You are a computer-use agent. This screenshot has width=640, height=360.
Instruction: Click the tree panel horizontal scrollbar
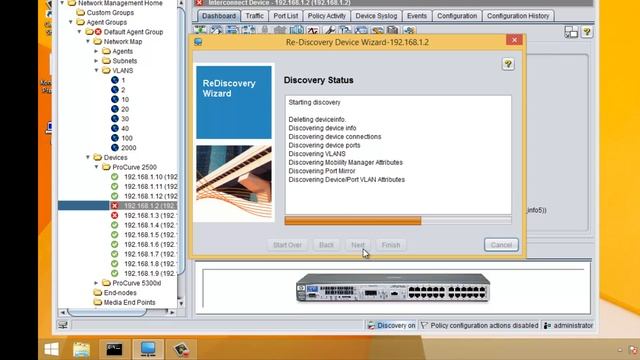[107, 312]
